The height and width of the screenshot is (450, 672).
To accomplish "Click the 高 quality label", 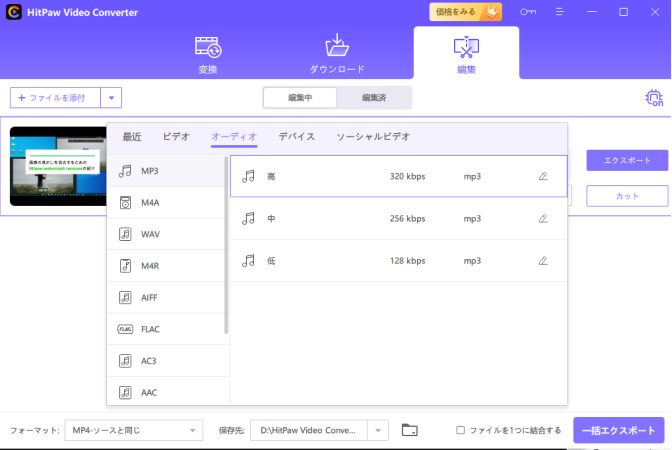I will [271, 176].
